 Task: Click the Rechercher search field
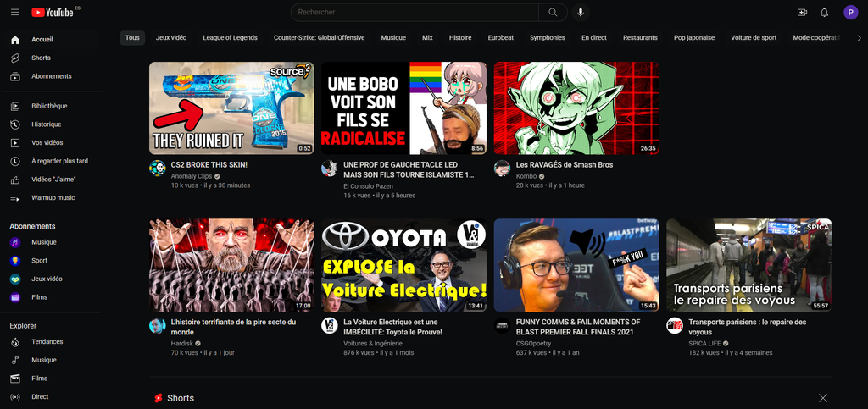(x=415, y=12)
